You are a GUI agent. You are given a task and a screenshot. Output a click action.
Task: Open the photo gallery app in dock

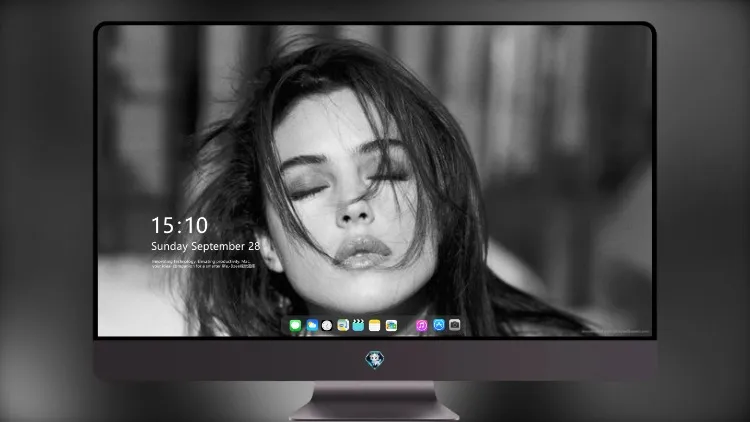(391, 326)
